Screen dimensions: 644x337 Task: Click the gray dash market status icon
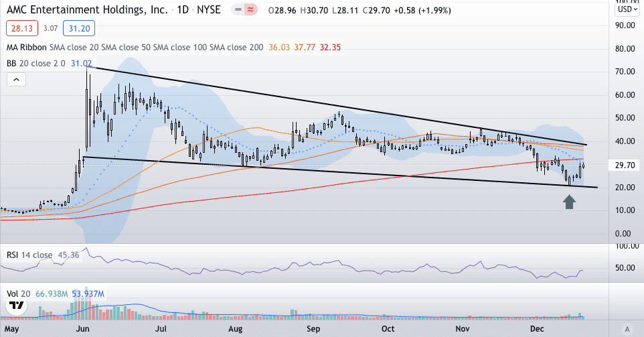pyautogui.click(x=238, y=10)
